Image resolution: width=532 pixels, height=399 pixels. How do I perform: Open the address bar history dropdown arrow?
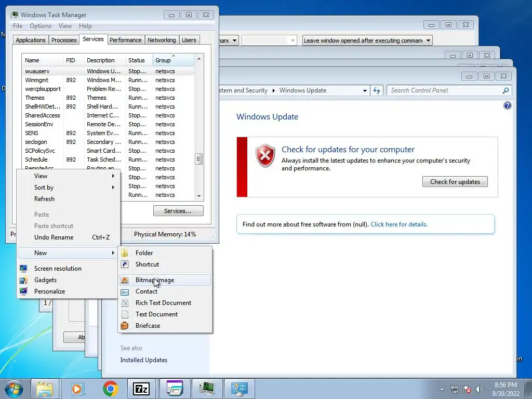click(x=365, y=90)
